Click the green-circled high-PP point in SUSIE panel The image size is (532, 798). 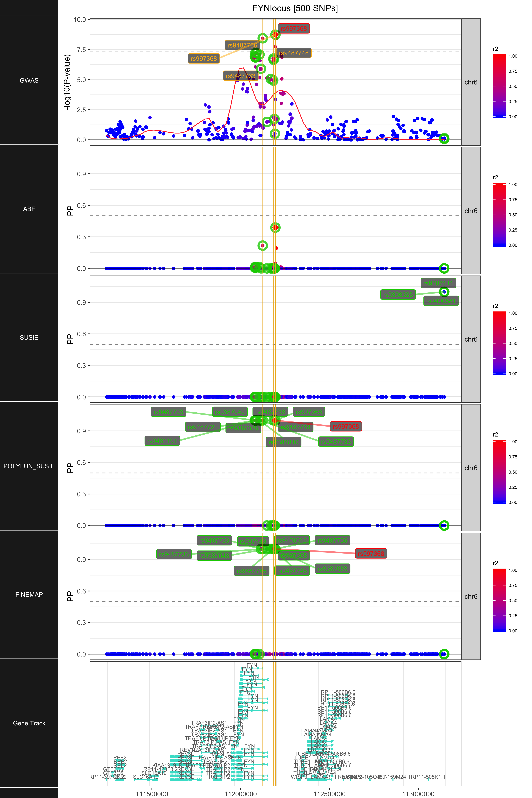point(444,292)
